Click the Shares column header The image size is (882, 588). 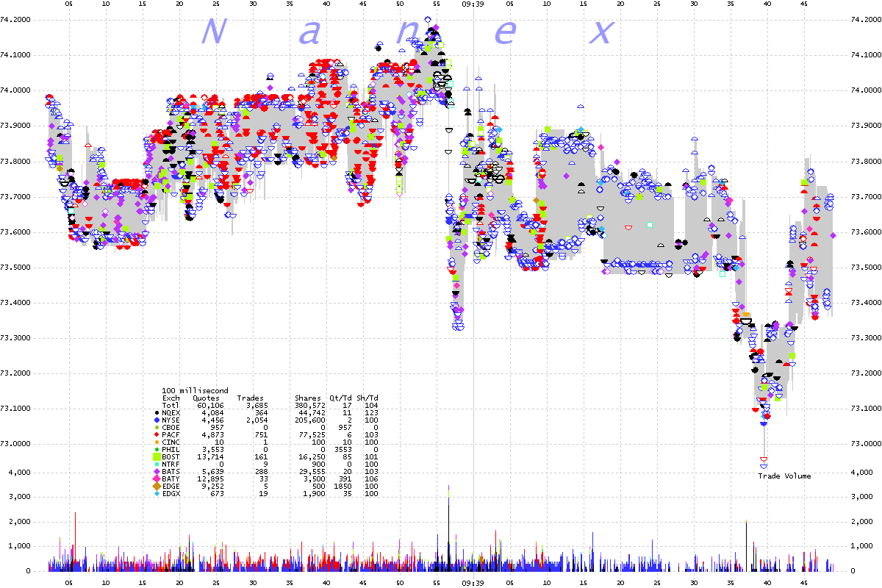(x=308, y=398)
